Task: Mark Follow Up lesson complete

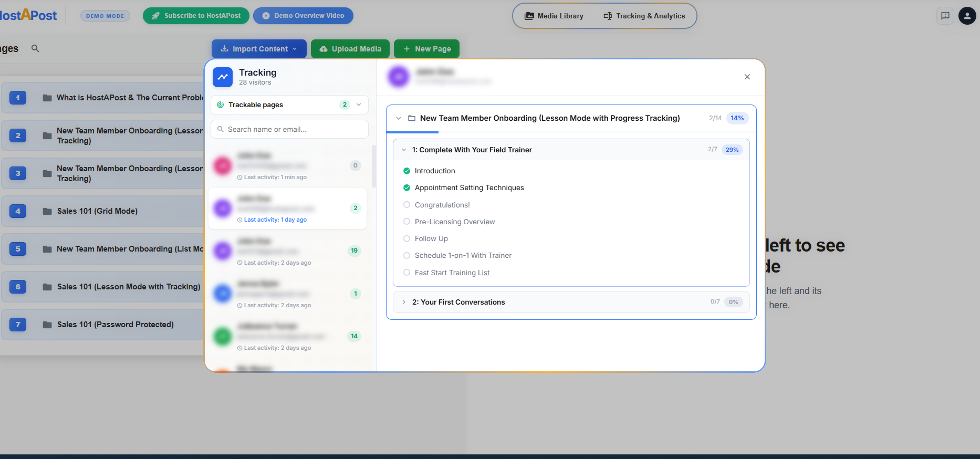Action: pos(406,238)
